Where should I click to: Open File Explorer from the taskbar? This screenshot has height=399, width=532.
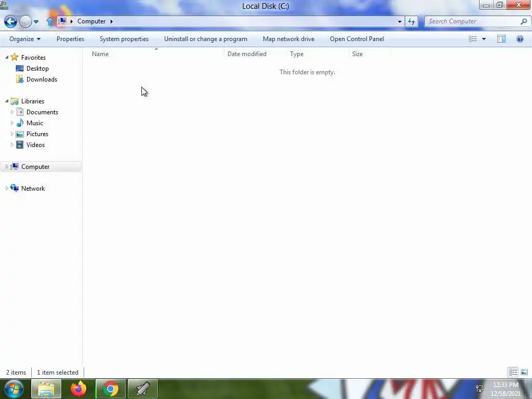(46, 389)
